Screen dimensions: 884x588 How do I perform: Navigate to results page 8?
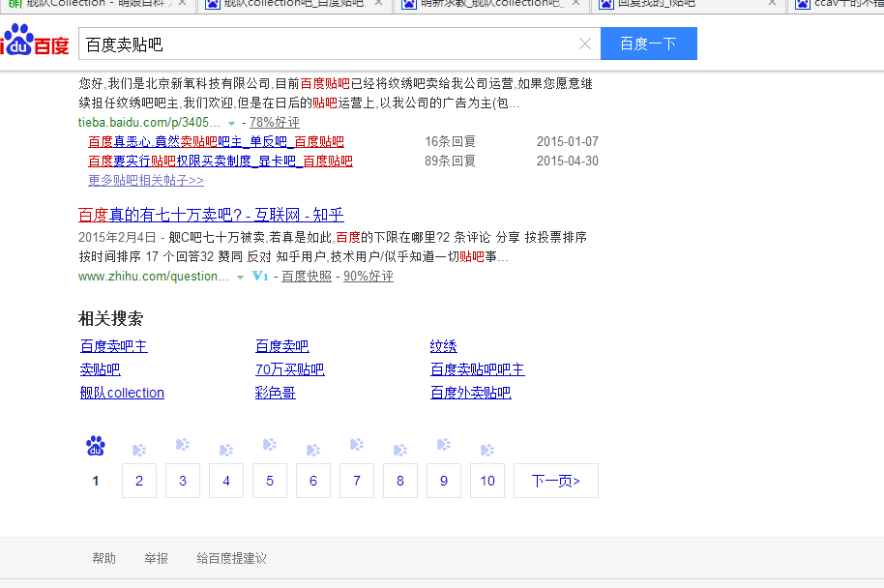point(400,481)
